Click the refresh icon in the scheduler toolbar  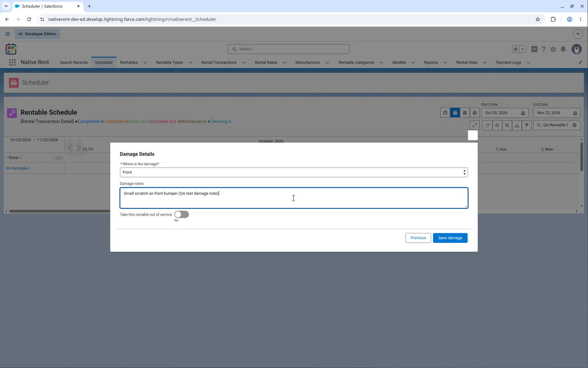[x=487, y=125]
